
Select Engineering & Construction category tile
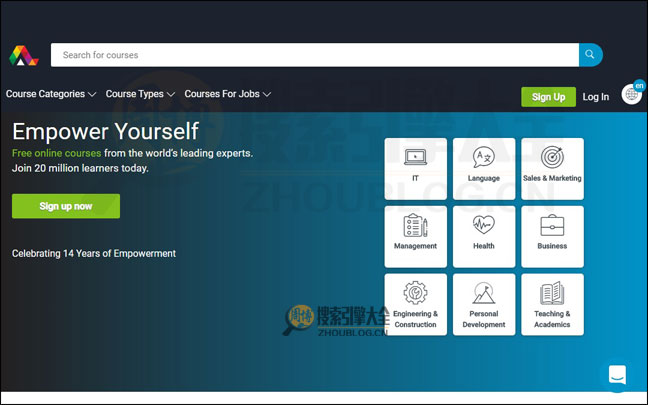416,304
